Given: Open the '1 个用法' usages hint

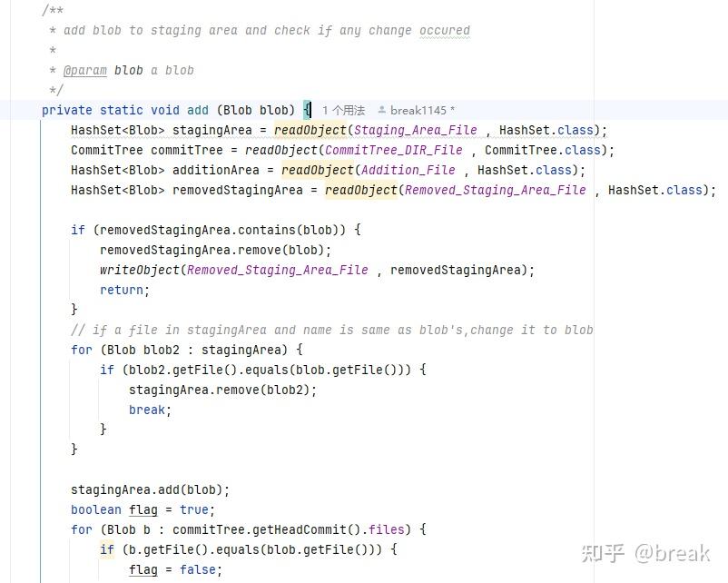Looking at the screenshot, I should (343, 111).
